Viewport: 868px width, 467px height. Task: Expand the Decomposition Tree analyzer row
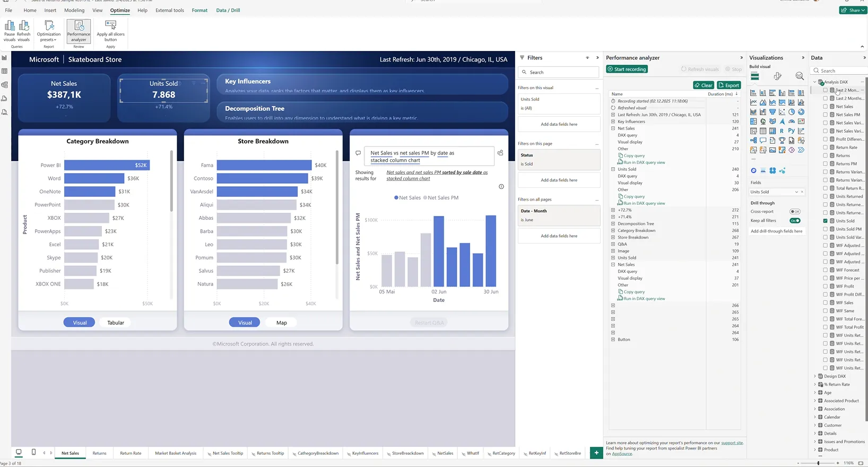point(613,224)
